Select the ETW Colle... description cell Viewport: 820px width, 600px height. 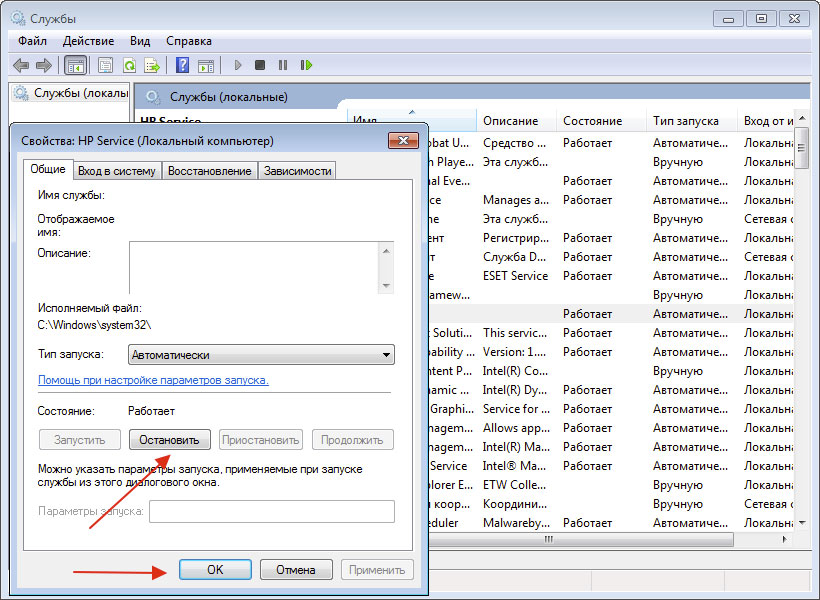515,485
